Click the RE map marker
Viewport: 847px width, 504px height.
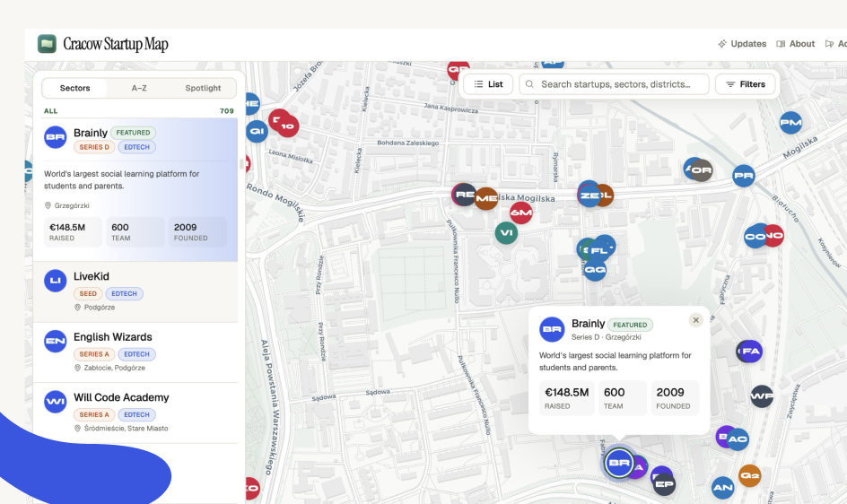click(463, 195)
